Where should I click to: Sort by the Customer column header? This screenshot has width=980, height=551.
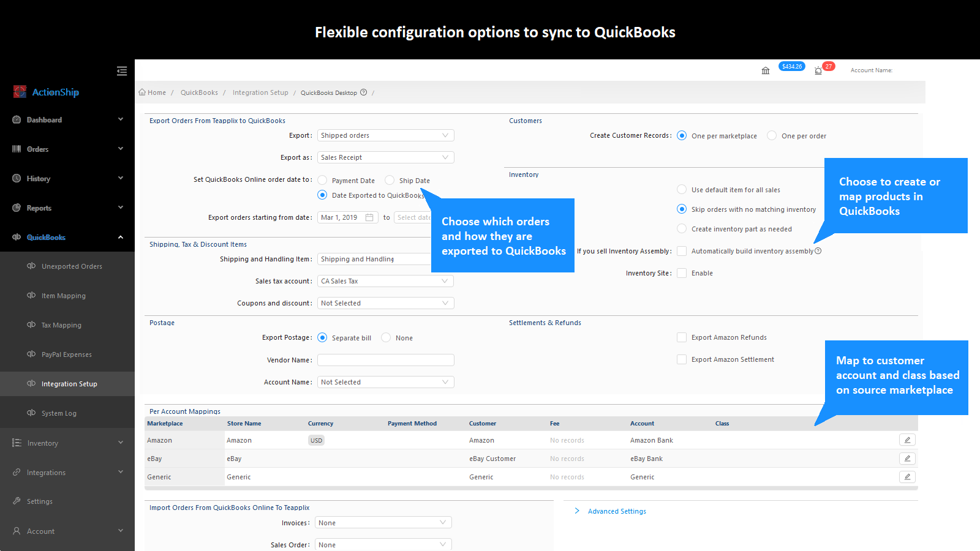(483, 423)
